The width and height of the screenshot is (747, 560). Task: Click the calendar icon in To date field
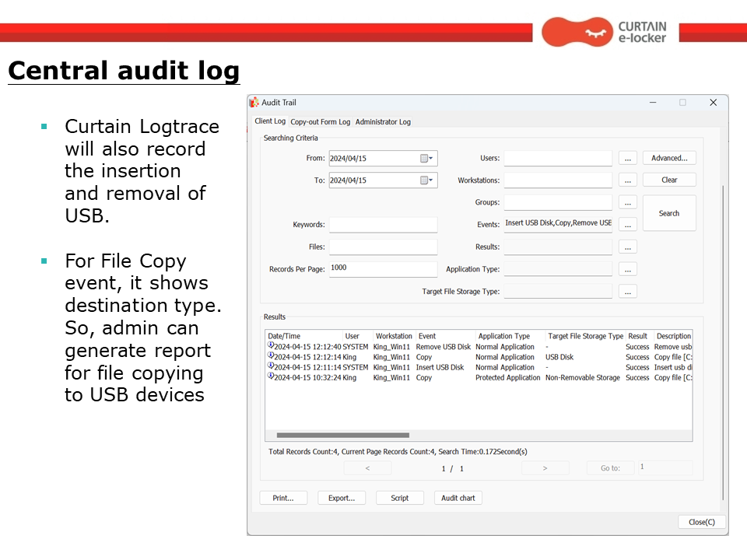424,180
